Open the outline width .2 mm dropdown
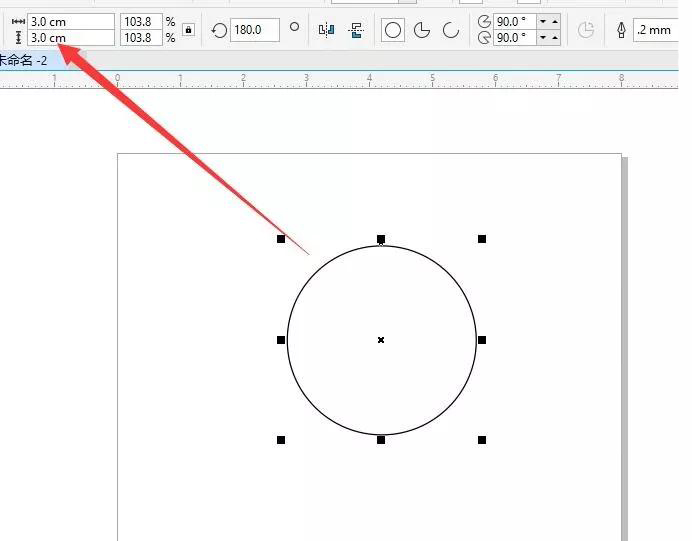Image resolution: width=692 pixels, height=541 pixels. click(x=656, y=30)
